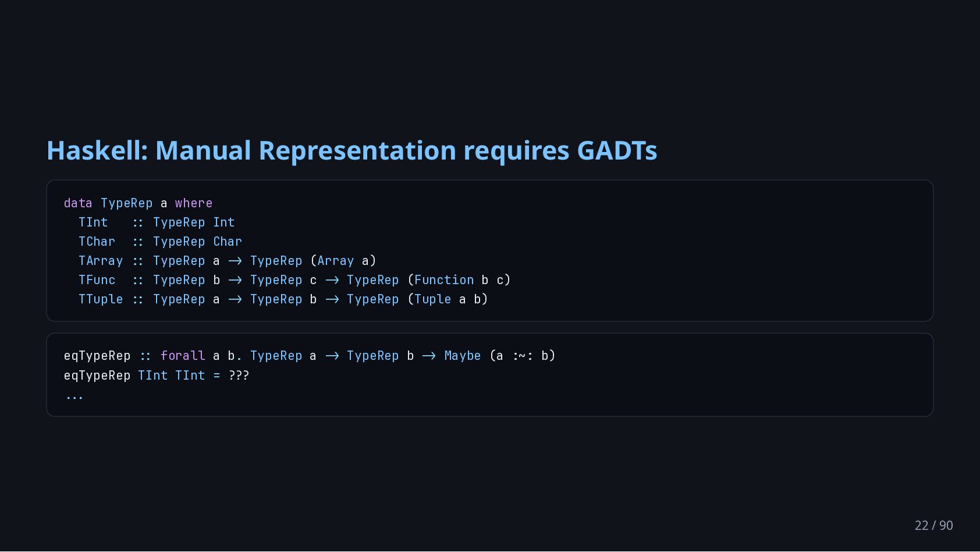Screen dimensions: 980x552
Task: Click the TInt constructor name
Action: [93, 222]
